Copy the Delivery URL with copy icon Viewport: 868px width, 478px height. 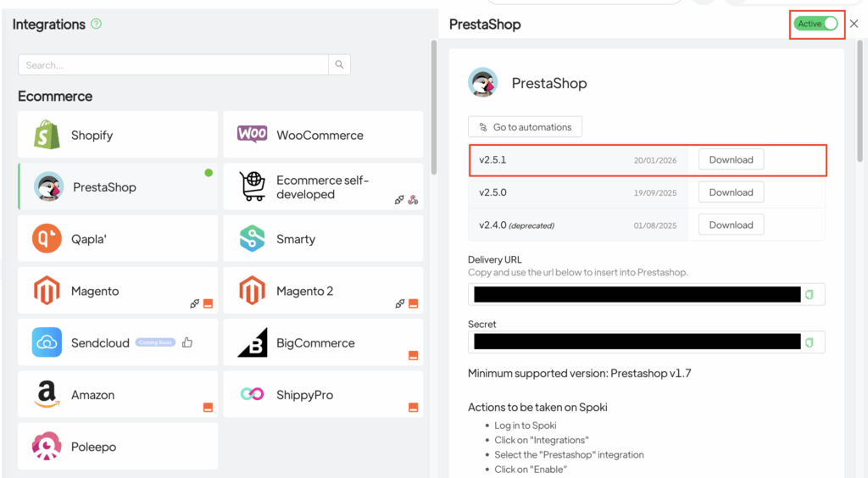tap(810, 294)
